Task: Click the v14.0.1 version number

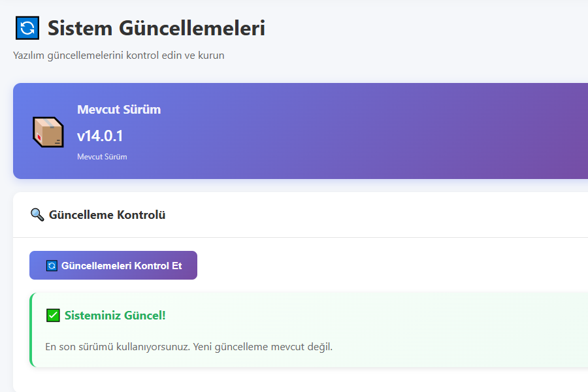Action: click(100, 136)
